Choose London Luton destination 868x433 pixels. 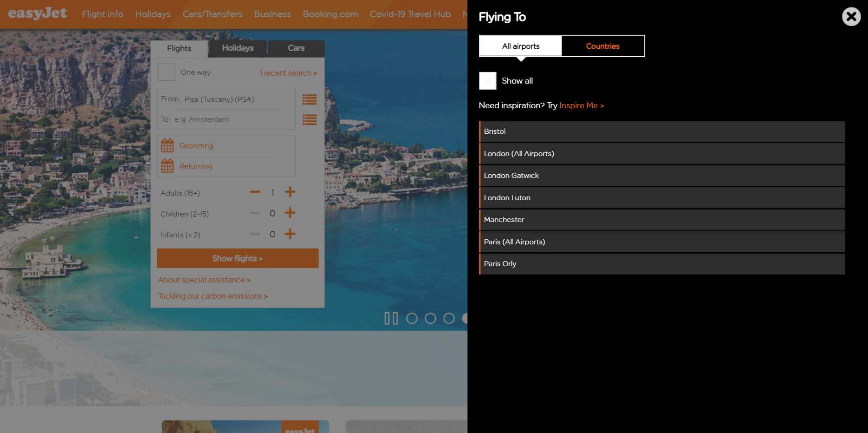coord(662,198)
